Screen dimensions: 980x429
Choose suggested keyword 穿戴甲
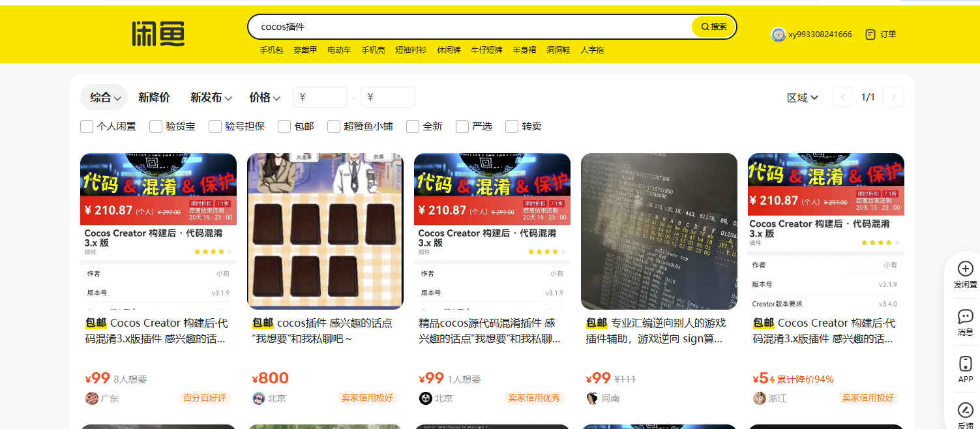(x=305, y=50)
